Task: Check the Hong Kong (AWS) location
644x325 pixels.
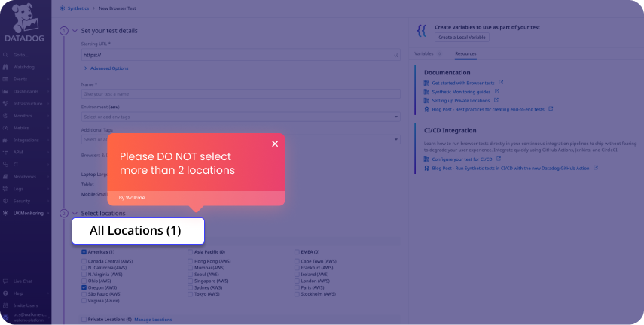Action: (191, 261)
